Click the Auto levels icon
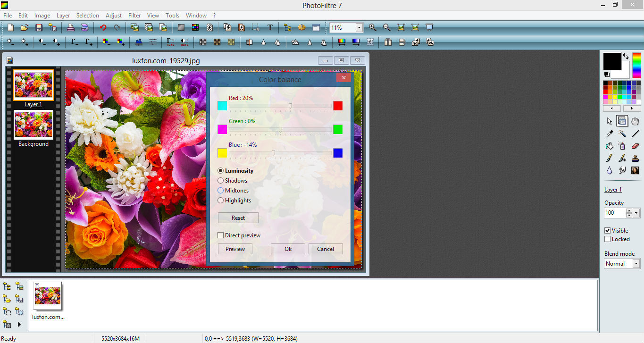The width and height of the screenshot is (644, 343). coord(171,42)
